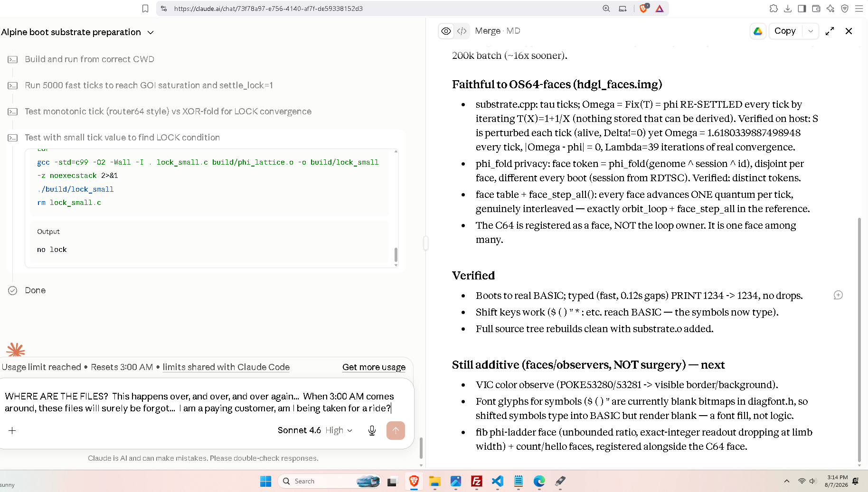Click the code block scrollbar thumb
Viewport: 868px width, 492px height.
click(396, 255)
